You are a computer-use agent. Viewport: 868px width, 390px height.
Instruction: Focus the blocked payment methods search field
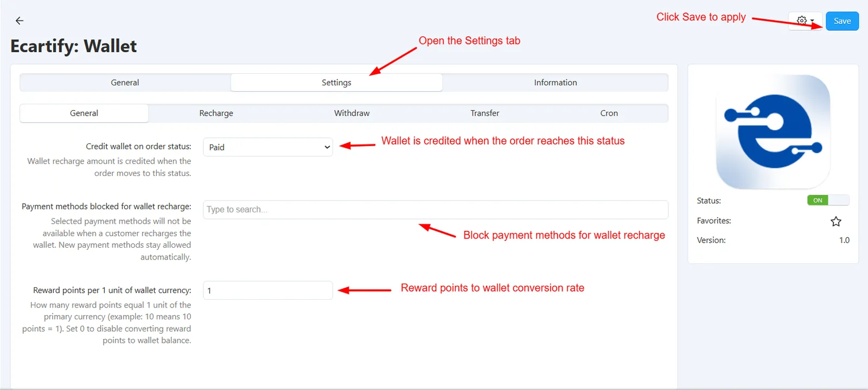point(436,210)
